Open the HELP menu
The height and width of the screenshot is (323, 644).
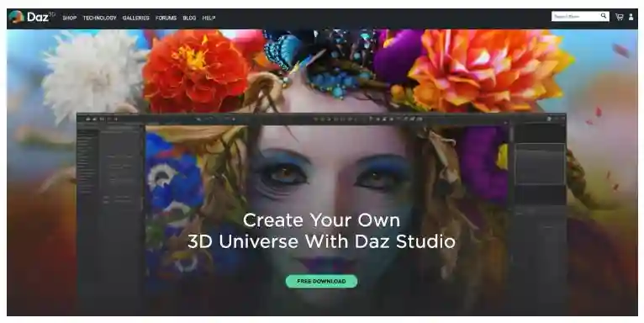click(209, 18)
